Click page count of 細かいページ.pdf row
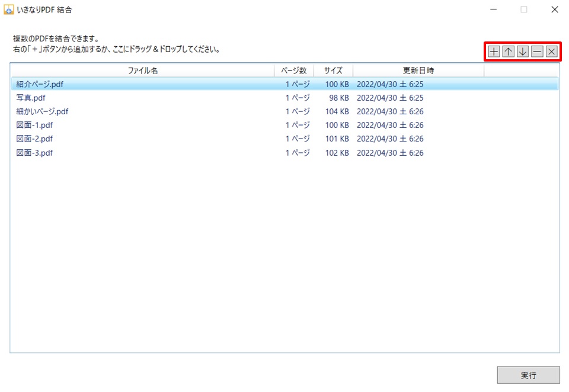 click(298, 111)
